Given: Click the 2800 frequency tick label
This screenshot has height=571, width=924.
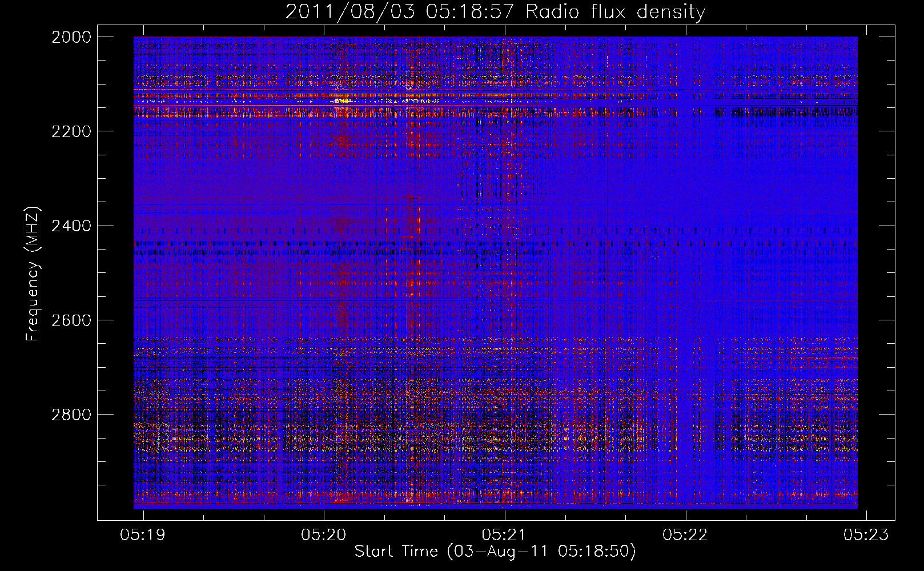Looking at the screenshot, I should [71, 415].
